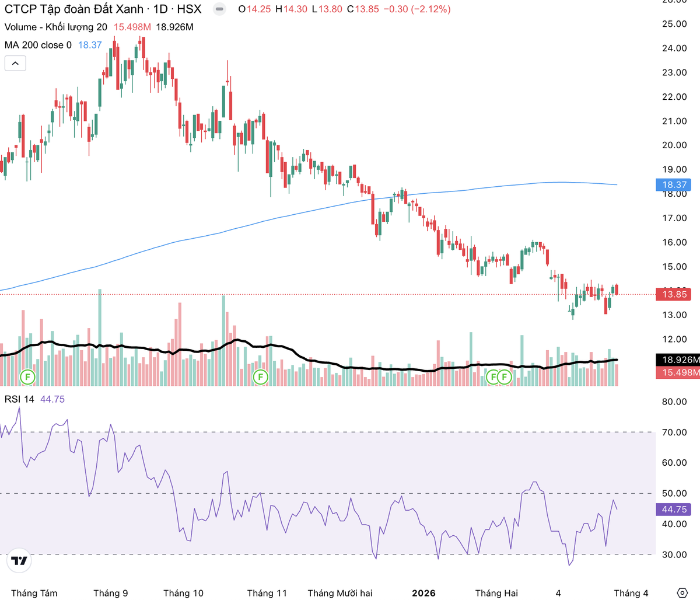Image resolution: width=700 pixels, height=600 pixels.
Task: Click the rightmost F marker near Tháng Hai
Action: click(x=504, y=377)
